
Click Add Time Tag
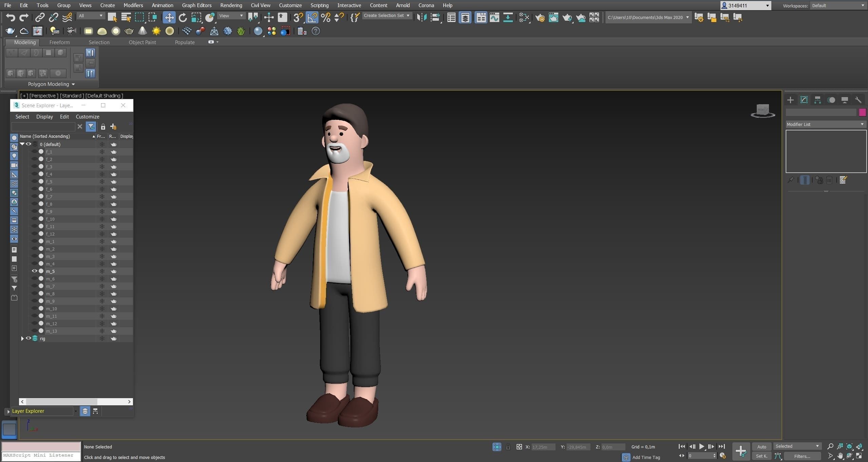646,457
